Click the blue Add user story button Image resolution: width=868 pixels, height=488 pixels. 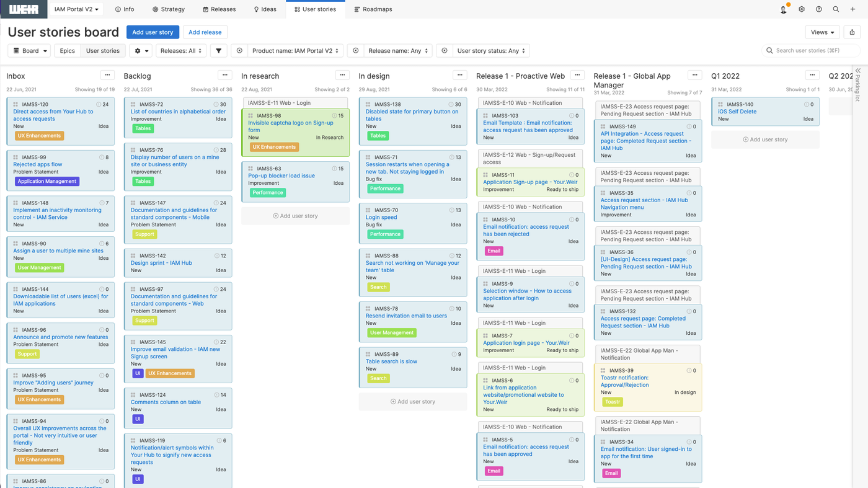pos(153,32)
